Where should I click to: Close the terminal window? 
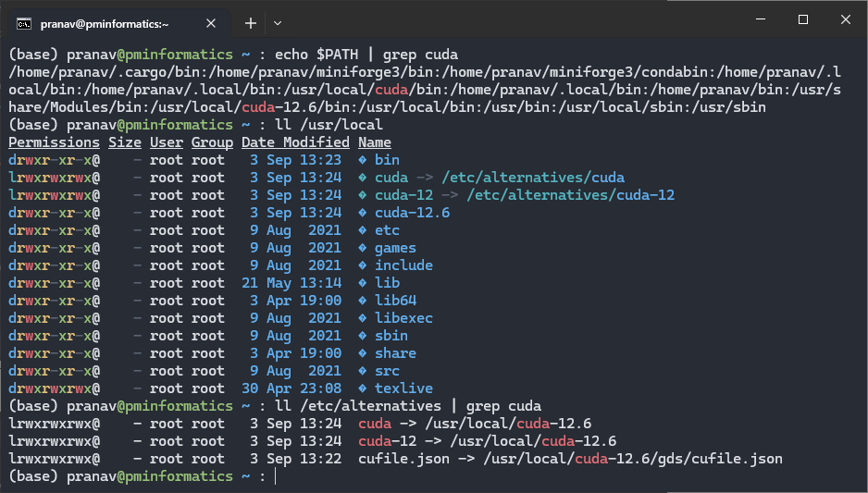pos(845,19)
